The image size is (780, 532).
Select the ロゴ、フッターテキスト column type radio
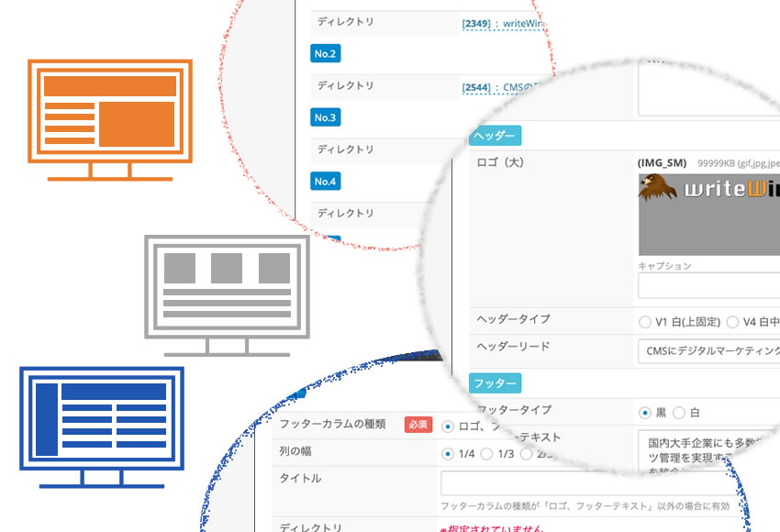point(448,427)
